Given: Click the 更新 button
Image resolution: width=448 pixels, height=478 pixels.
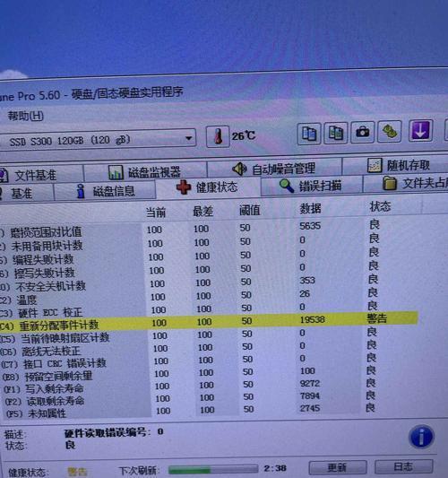Looking at the screenshot, I should click(338, 467).
